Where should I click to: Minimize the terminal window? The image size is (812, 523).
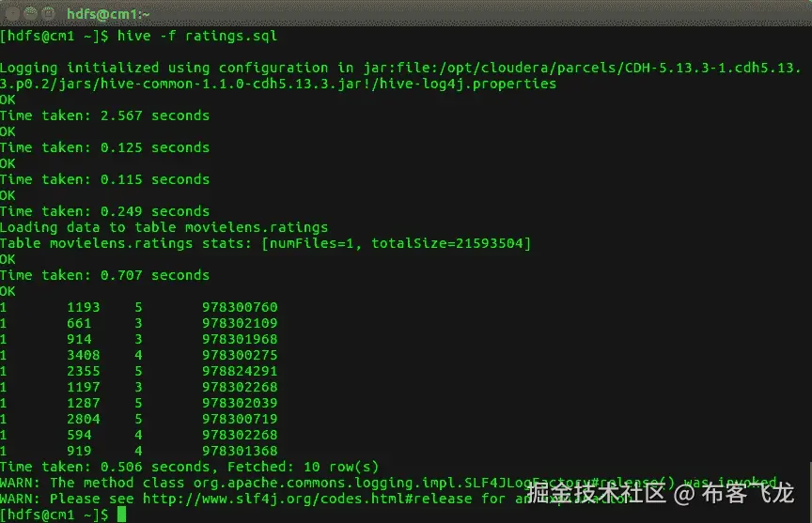tap(29, 14)
